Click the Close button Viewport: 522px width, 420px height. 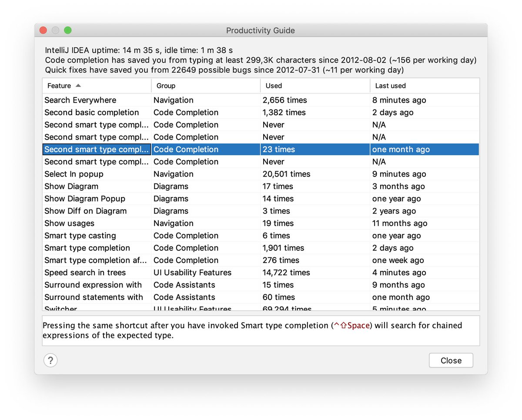(451, 360)
